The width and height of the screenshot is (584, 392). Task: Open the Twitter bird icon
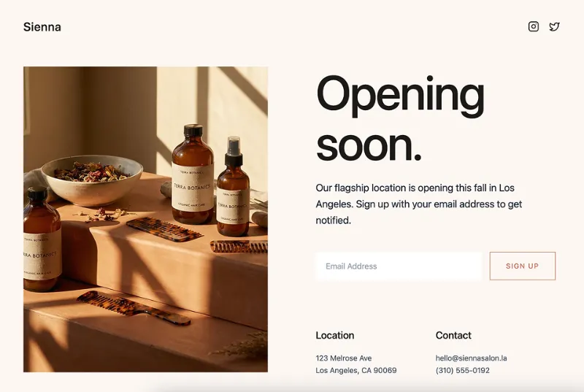click(554, 26)
